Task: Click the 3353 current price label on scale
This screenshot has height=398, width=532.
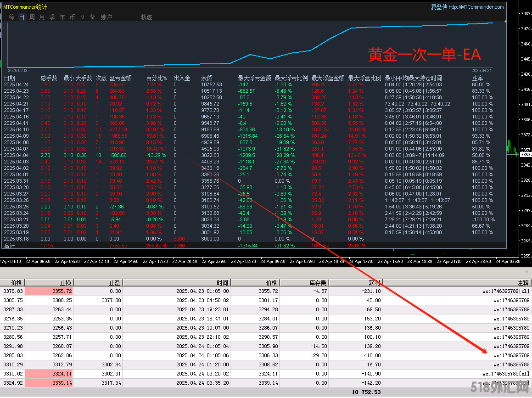Action: click(x=526, y=155)
